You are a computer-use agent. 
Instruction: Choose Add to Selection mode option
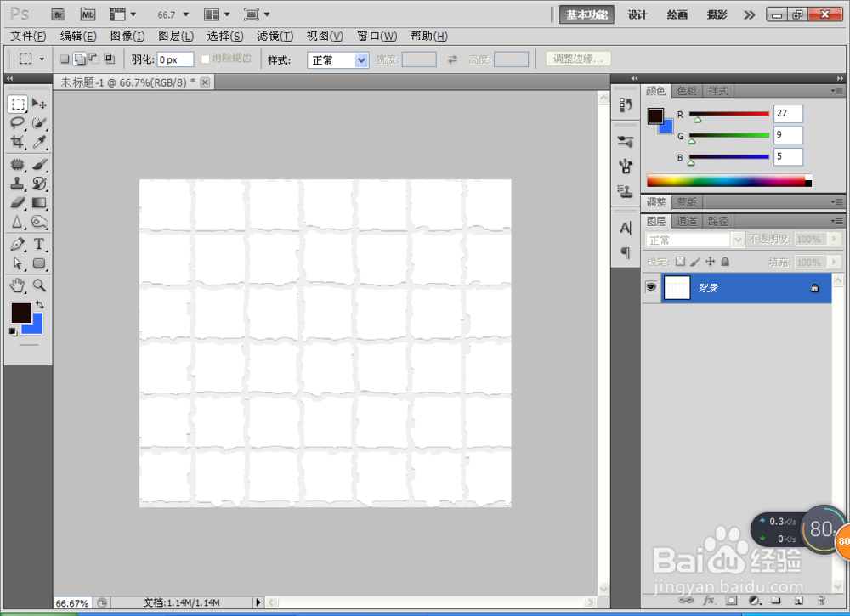pyautogui.click(x=80, y=59)
